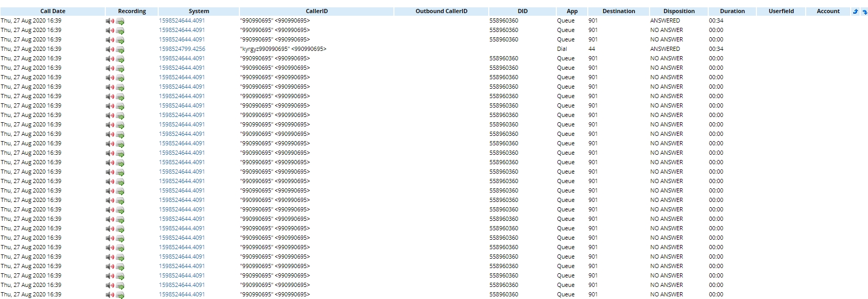Play the recording for the kyrgyz990990695 call
The height and width of the screenshot is (299, 868).
point(110,50)
